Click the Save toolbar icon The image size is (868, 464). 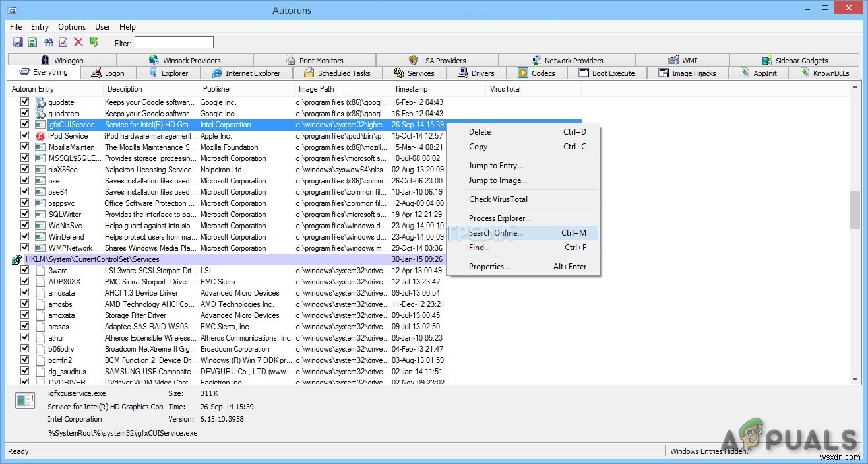18,42
